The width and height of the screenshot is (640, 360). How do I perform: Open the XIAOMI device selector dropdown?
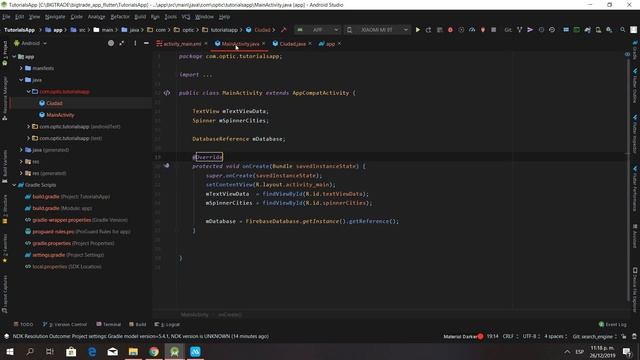click(377, 30)
